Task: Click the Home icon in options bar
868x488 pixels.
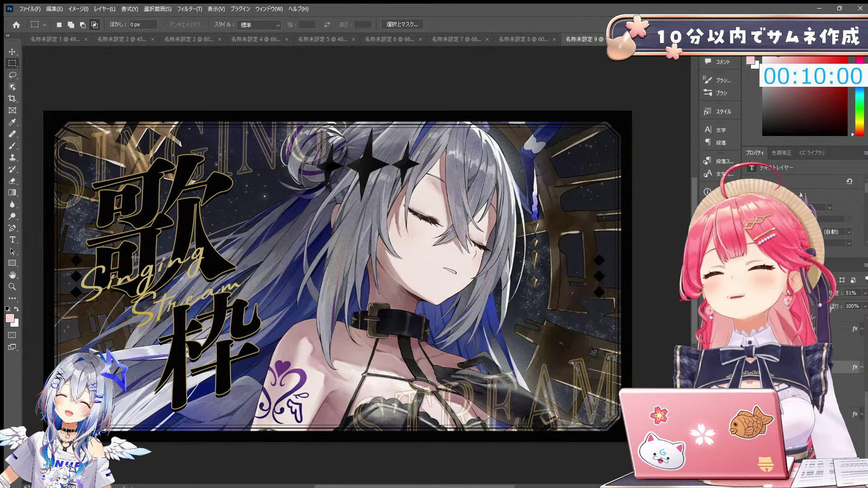Action: coord(16,24)
